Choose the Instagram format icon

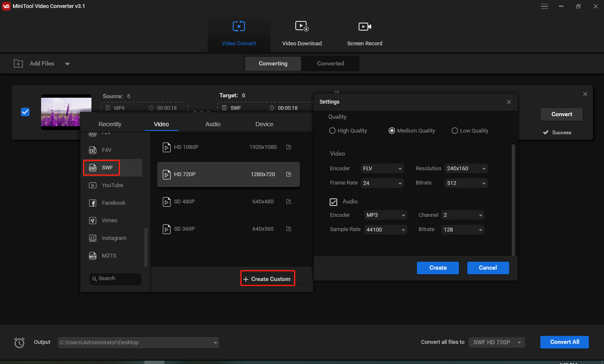93,238
